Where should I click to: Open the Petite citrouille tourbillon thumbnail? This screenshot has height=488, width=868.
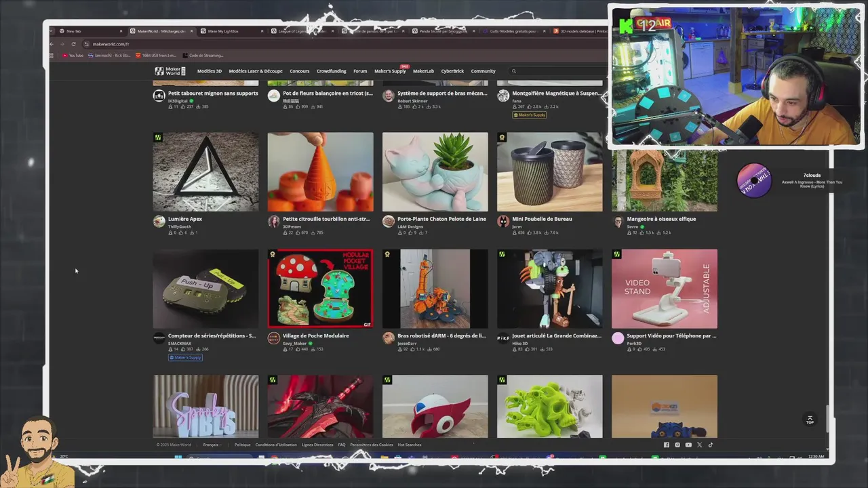[320, 171]
